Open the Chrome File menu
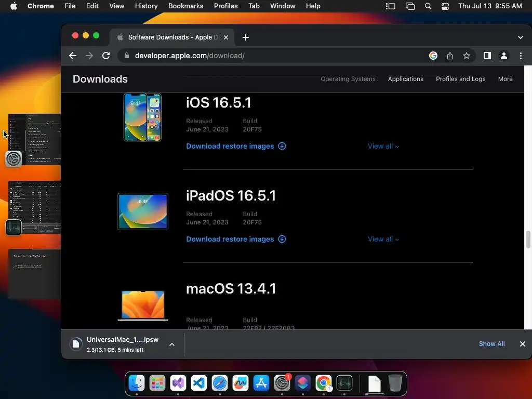This screenshot has height=399, width=532. pyautogui.click(x=70, y=6)
